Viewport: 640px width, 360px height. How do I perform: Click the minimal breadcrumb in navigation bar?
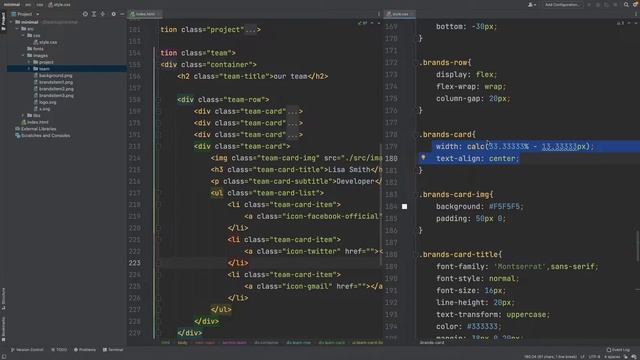point(11,4)
